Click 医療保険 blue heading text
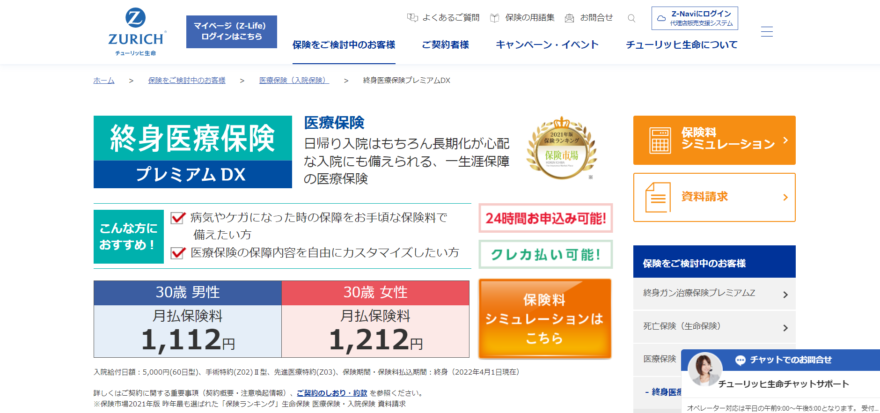880x413 pixels. (334, 122)
